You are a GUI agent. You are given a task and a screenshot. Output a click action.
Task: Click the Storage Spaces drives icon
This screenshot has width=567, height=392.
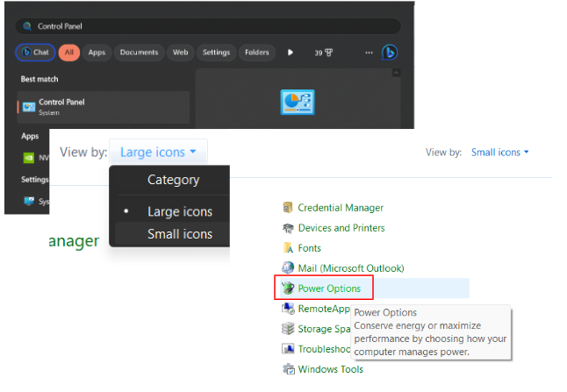tap(288, 328)
